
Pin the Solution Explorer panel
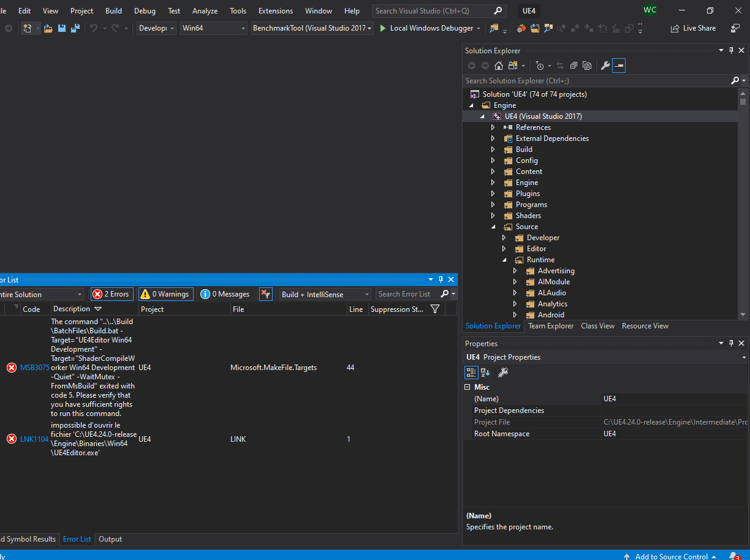(x=731, y=51)
